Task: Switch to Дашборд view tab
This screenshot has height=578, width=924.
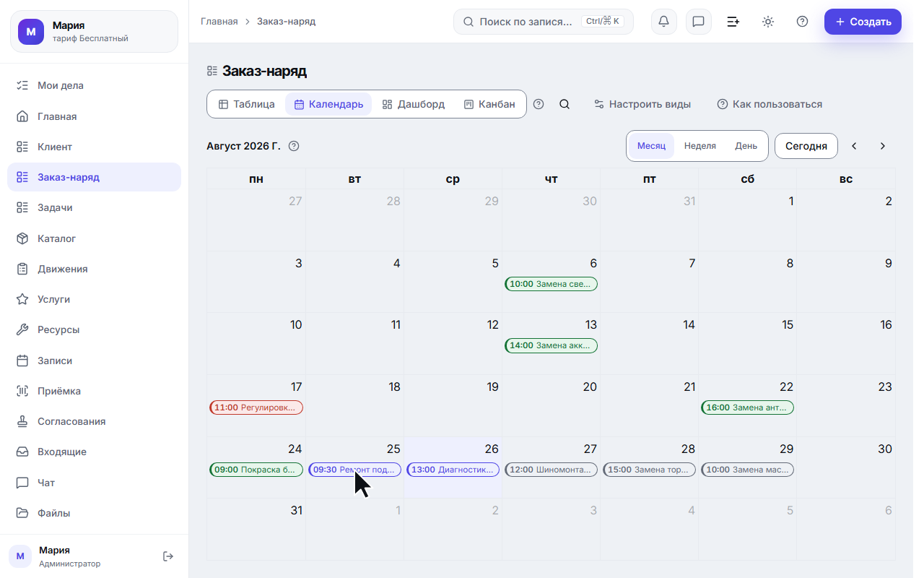Action: click(414, 104)
